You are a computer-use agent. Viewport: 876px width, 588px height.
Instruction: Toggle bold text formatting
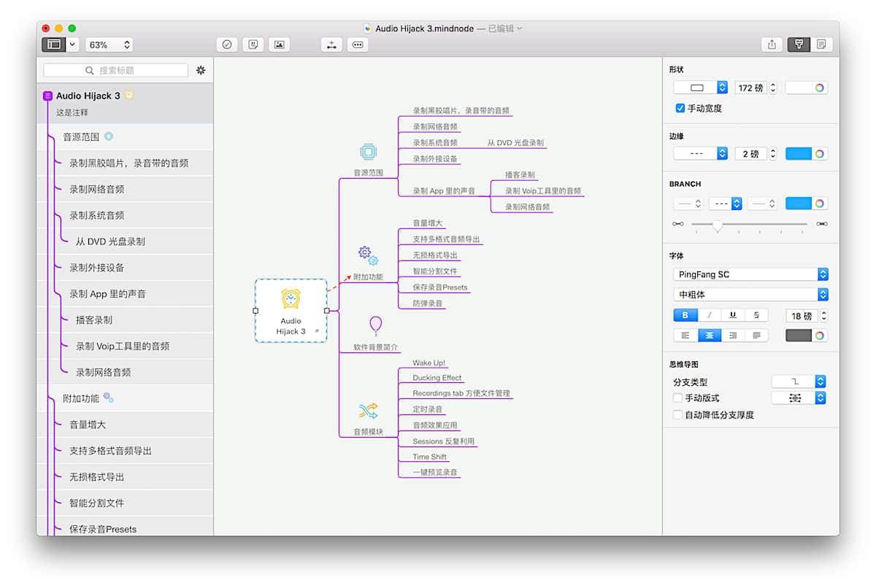pyautogui.click(x=685, y=315)
